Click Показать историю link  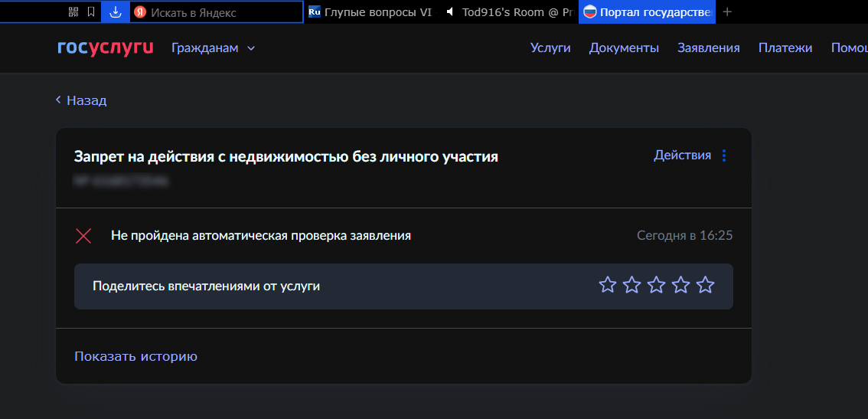135,356
